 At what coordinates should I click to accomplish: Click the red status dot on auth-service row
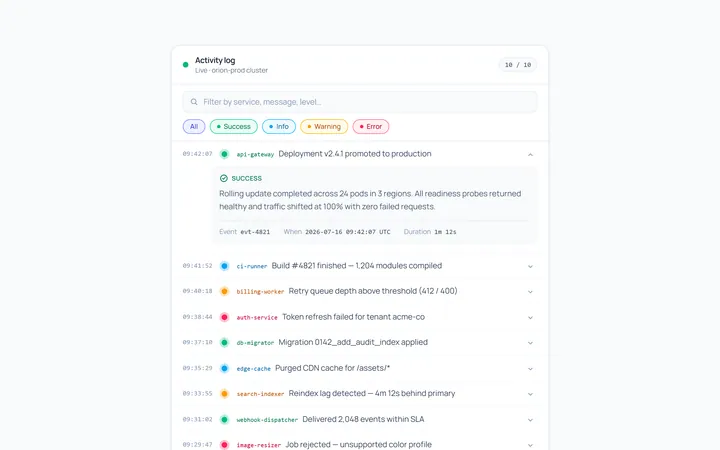pyautogui.click(x=224, y=317)
